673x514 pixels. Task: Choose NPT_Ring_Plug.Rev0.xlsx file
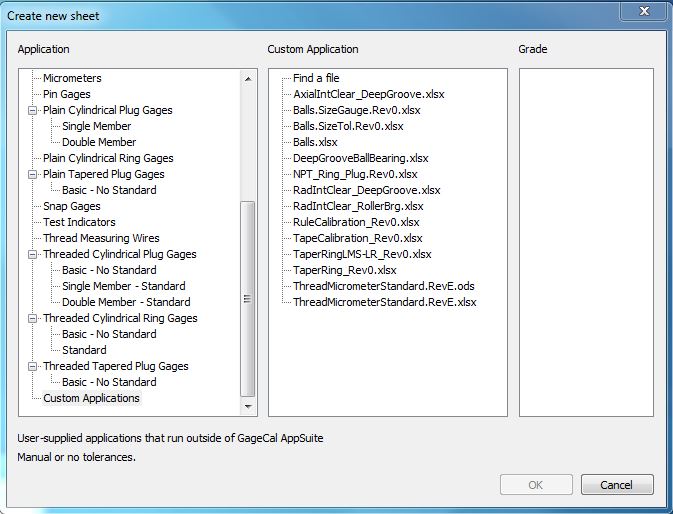pyautogui.click(x=355, y=174)
